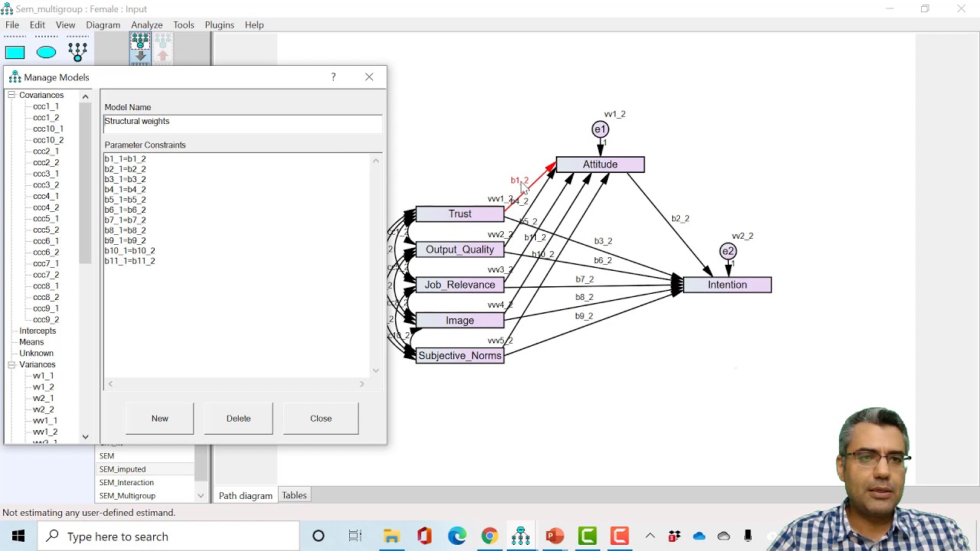
Task: Select the Intercepts tree item
Action: pyautogui.click(x=38, y=331)
